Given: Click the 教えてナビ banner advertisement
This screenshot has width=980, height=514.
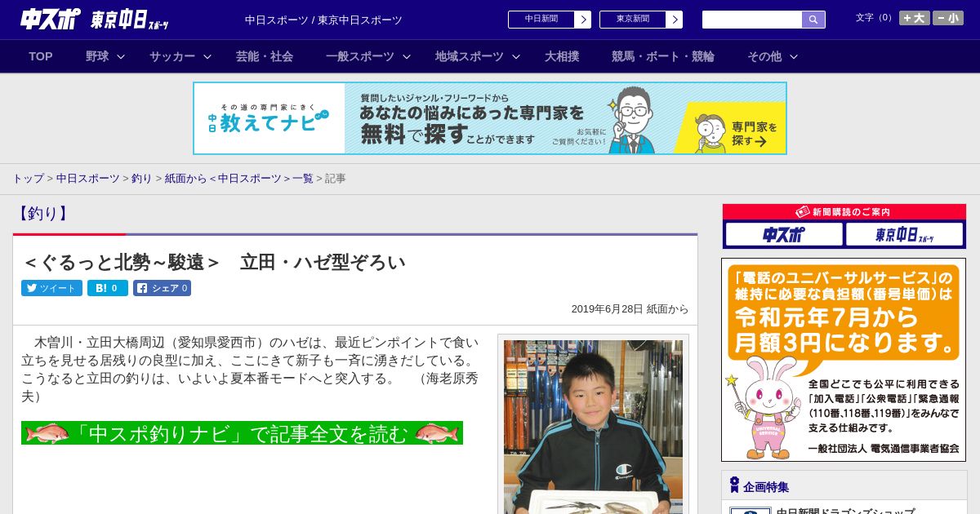Looking at the screenshot, I should [x=490, y=118].
